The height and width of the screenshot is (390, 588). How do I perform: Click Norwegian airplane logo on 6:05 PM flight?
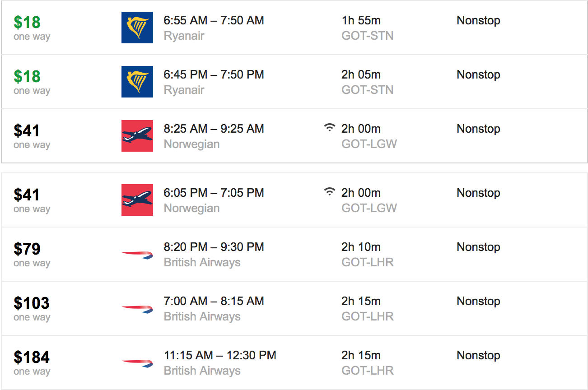click(137, 200)
